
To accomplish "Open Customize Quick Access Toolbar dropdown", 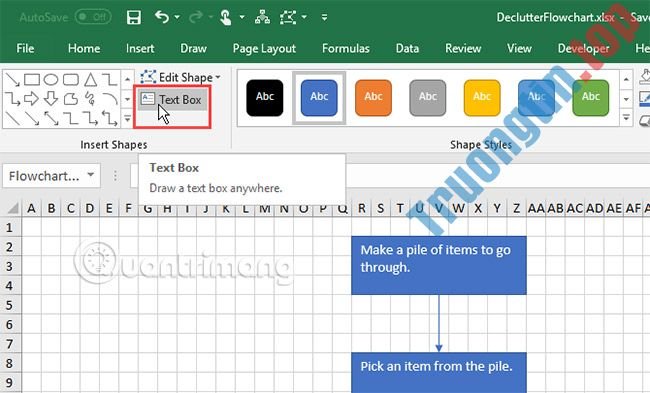I will [325, 17].
